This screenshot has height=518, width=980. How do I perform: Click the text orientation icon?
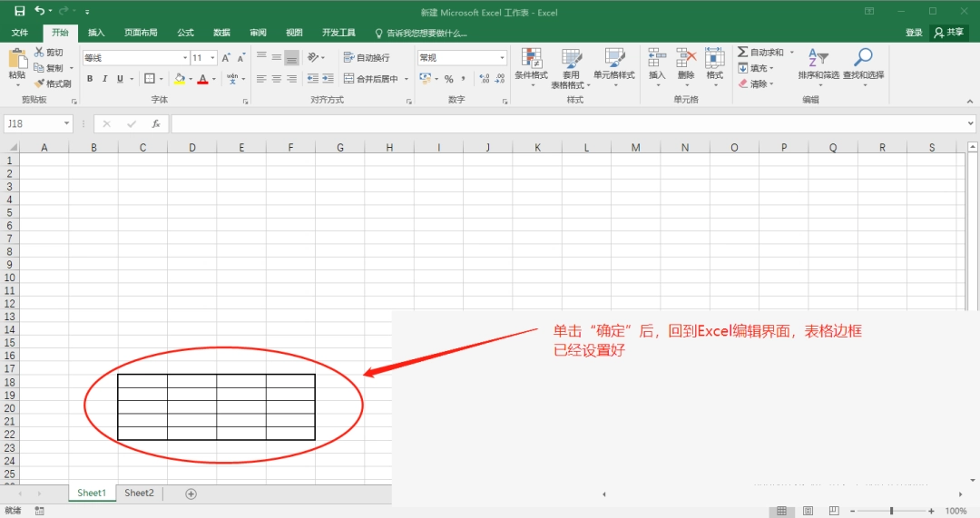point(313,57)
